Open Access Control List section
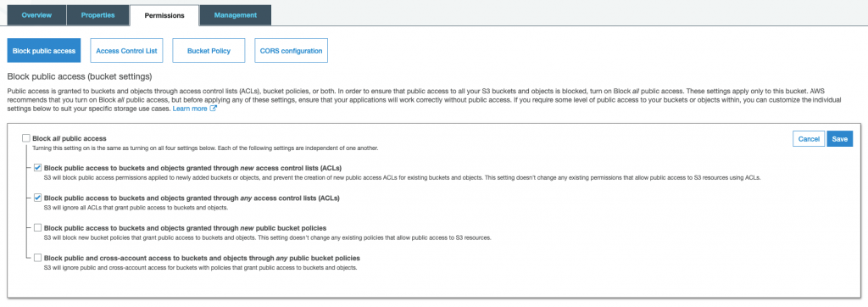 127,50
